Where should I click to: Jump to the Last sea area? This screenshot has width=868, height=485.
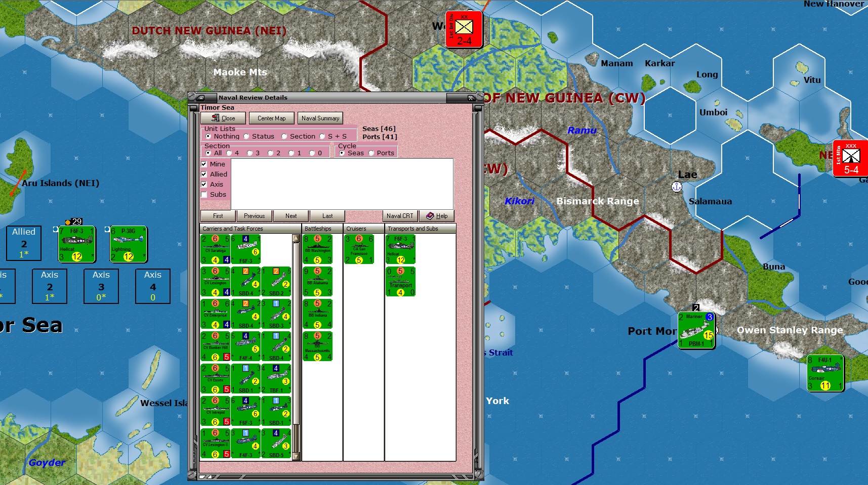[x=327, y=216]
